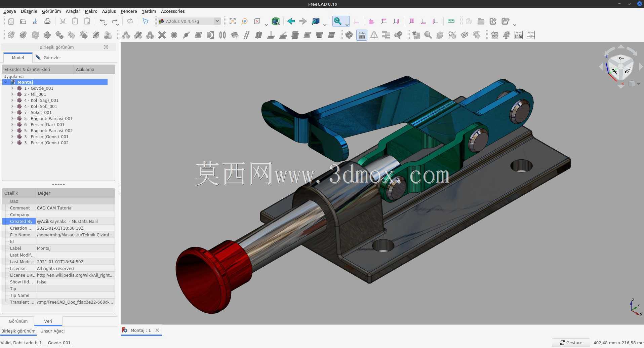The image size is (644, 348).
Task: Expand the 1 - Govde_001 item
Action: [x=12, y=88]
